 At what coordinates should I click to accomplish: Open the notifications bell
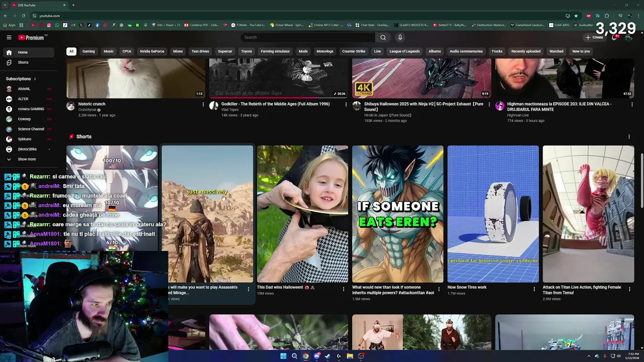coord(614,38)
